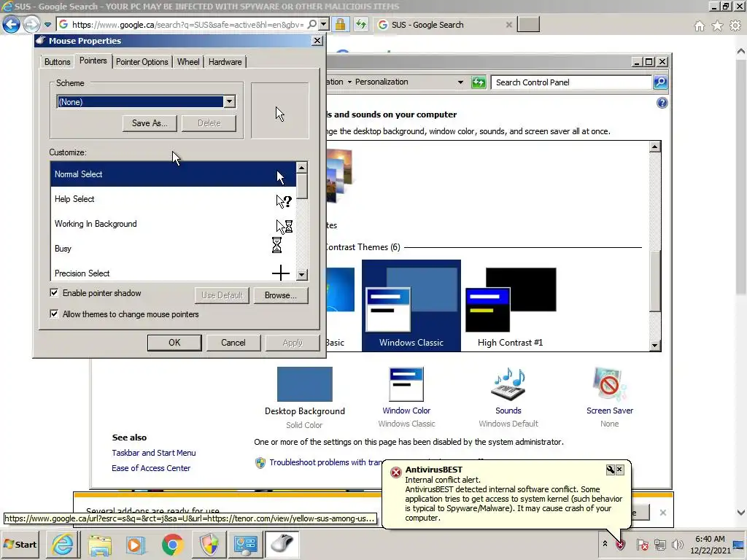The height and width of the screenshot is (560, 747).
Task: Open the IE Tools gear icon
Action: [735, 26]
